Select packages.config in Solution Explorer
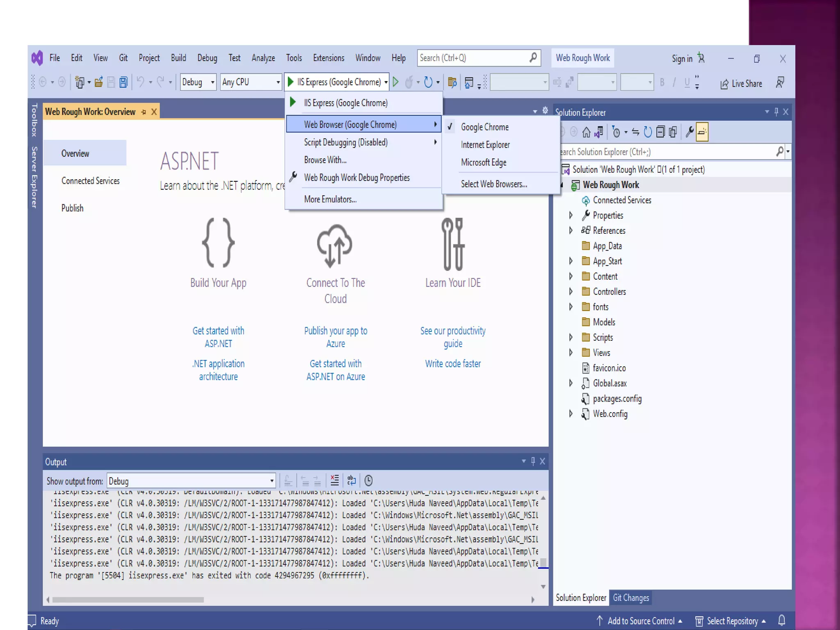 click(617, 399)
